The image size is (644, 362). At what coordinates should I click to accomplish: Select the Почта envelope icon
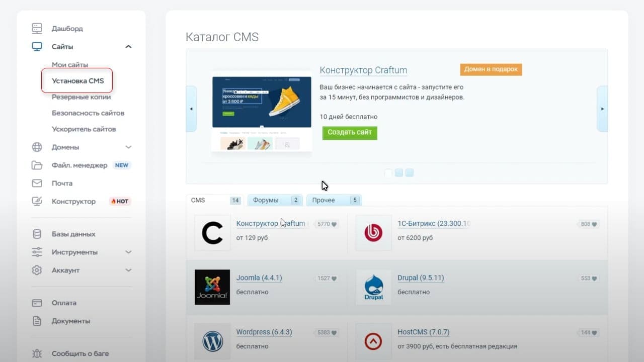(37, 184)
